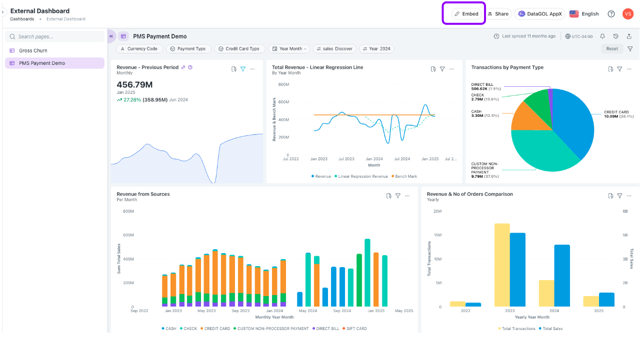Toggle Linear Regression Revenue legend entry
This screenshot has height=342, width=644.
click(x=361, y=176)
